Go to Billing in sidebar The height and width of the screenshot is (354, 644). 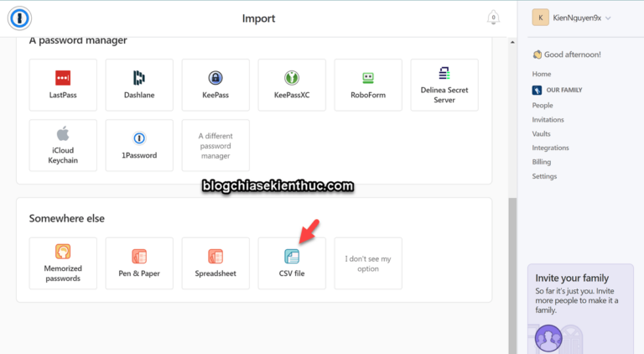[542, 162]
